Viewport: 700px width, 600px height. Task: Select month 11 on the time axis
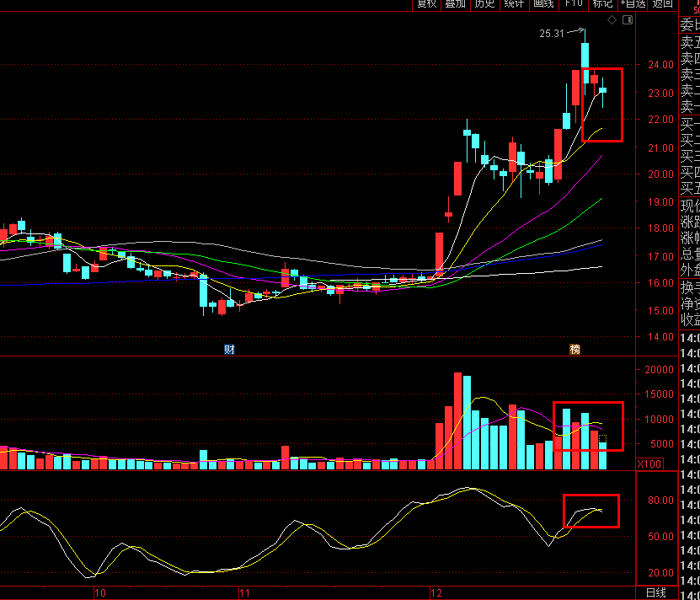pos(244,593)
